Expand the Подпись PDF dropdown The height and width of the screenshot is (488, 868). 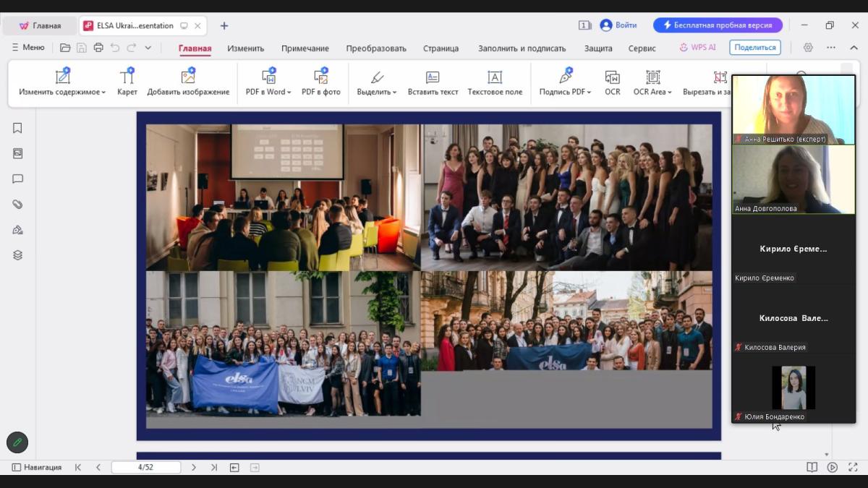coord(589,93)
